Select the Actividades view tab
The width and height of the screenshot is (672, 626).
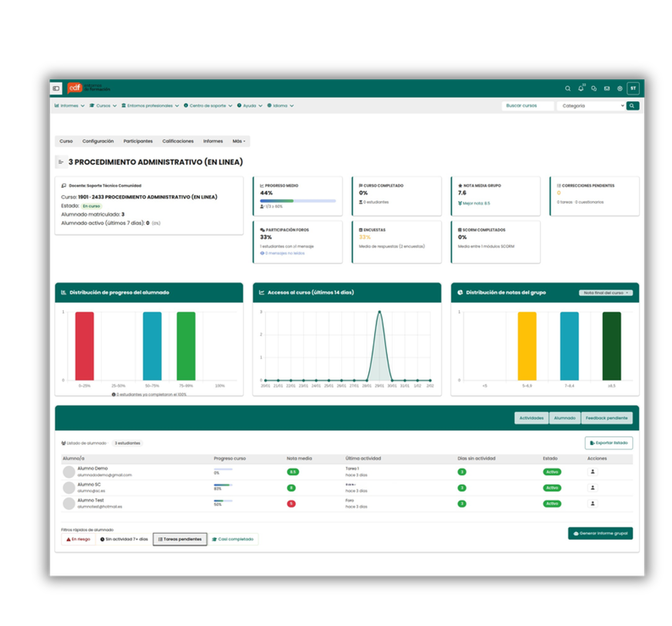point(531,418)
